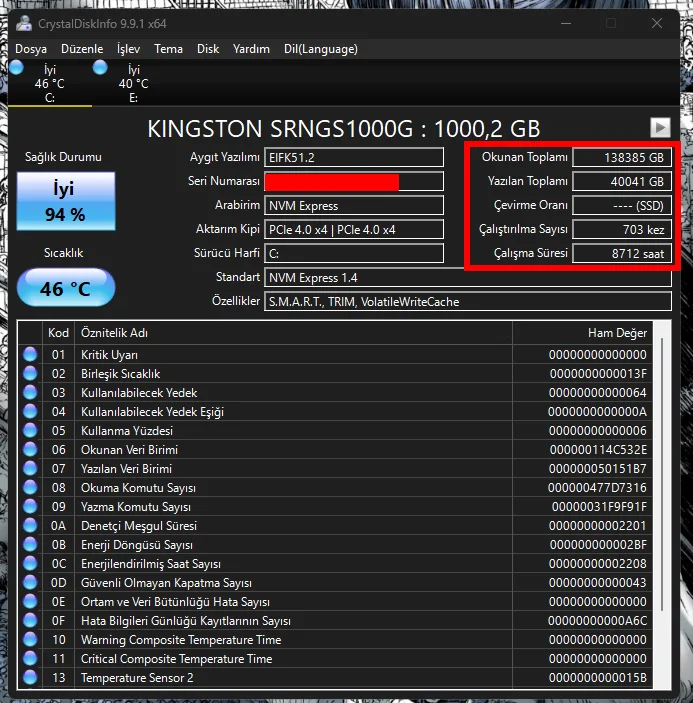Click the status orb for 0C Enerjilendirilmiş Saat Sayısı
This screenshot has height=703, width=693.
[x=30, y=563]
